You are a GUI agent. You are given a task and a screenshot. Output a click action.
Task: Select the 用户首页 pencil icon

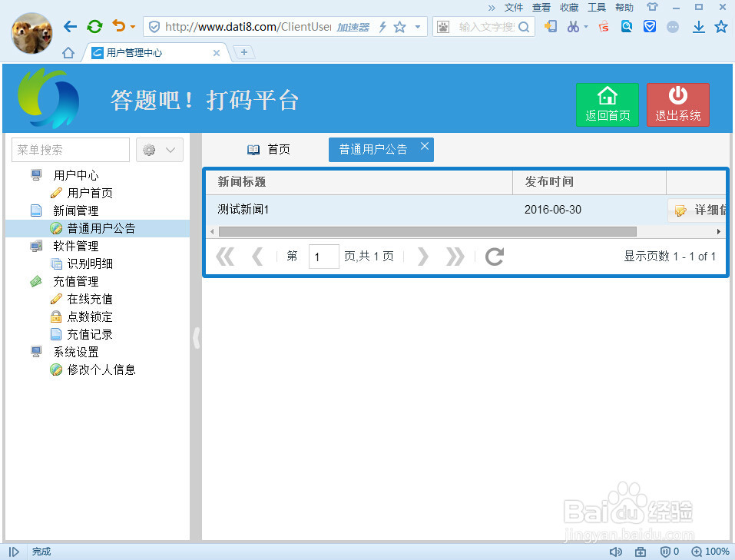click(55, 193)
